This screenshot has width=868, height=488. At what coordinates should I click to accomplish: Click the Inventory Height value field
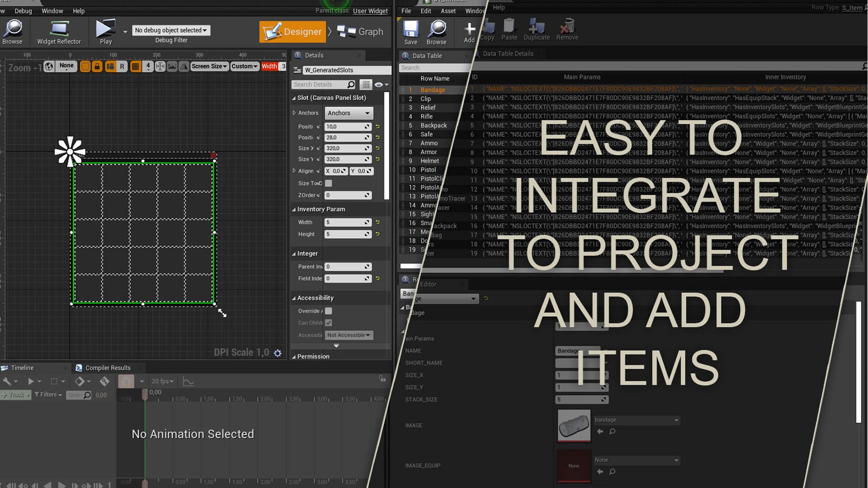347,234
